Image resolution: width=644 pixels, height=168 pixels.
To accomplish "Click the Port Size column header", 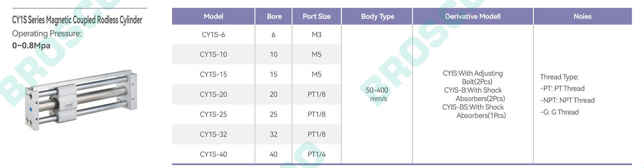I will click(316, 16).
